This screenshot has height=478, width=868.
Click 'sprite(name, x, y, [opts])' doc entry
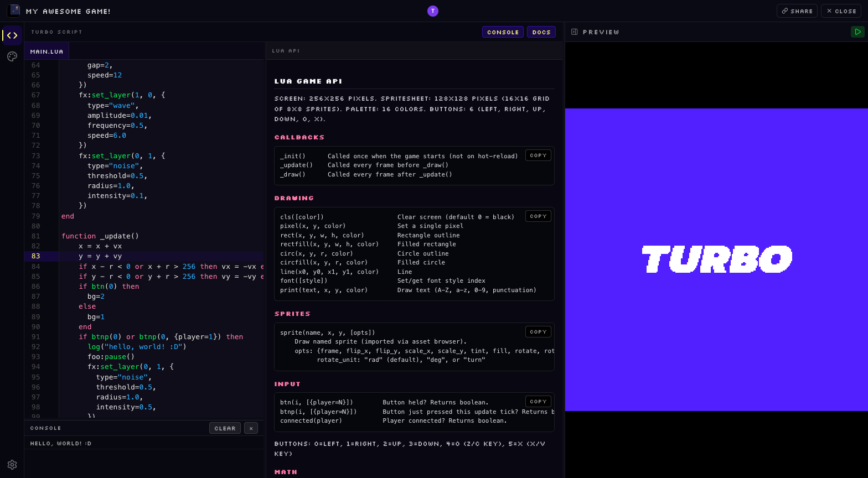click(x=328, y=332)
